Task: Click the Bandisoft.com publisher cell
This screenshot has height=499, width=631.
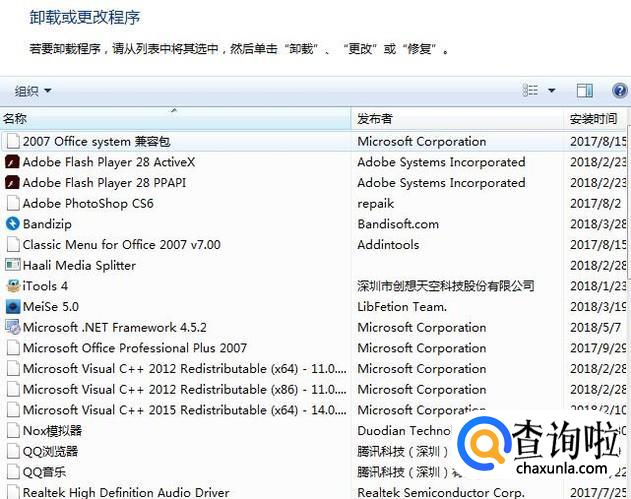Action: point(398,224)
